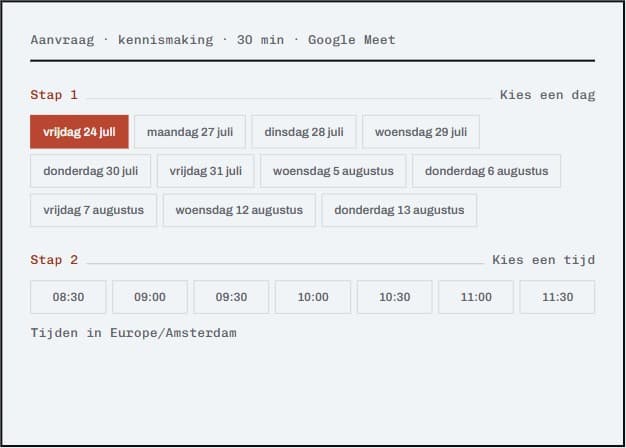Click the 'Kies een dag' text
Image resolution: width=626 pixels, height=448 pixels.
[547, 95]
